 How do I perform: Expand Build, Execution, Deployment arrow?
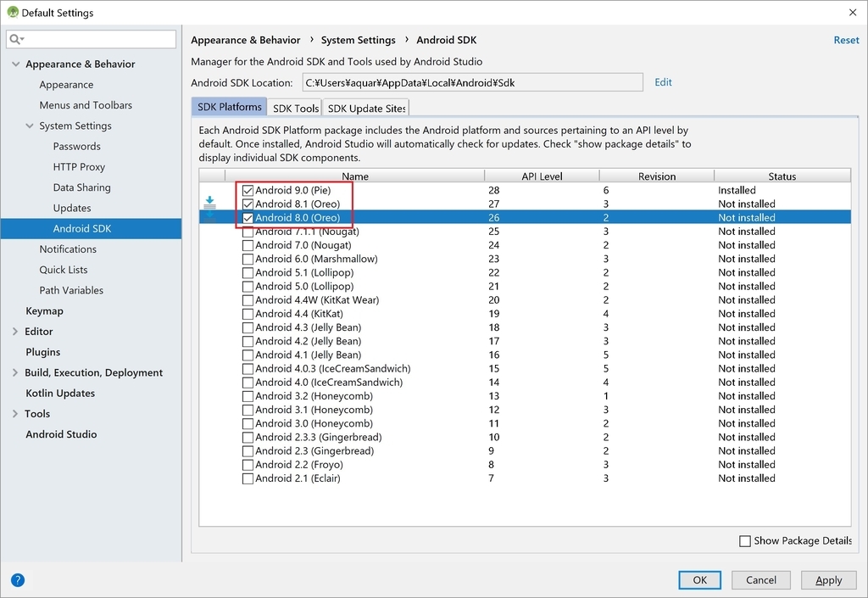click(x=15, y=372)
